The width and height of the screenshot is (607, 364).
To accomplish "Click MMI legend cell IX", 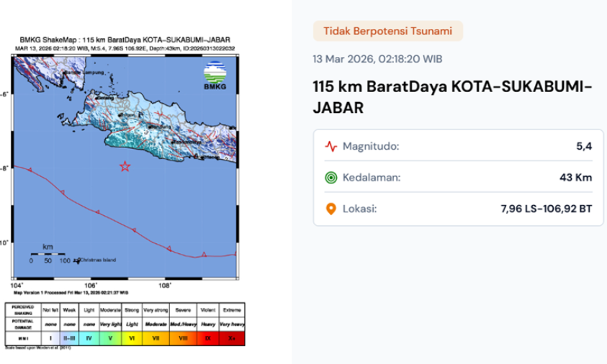I will 208,338.
